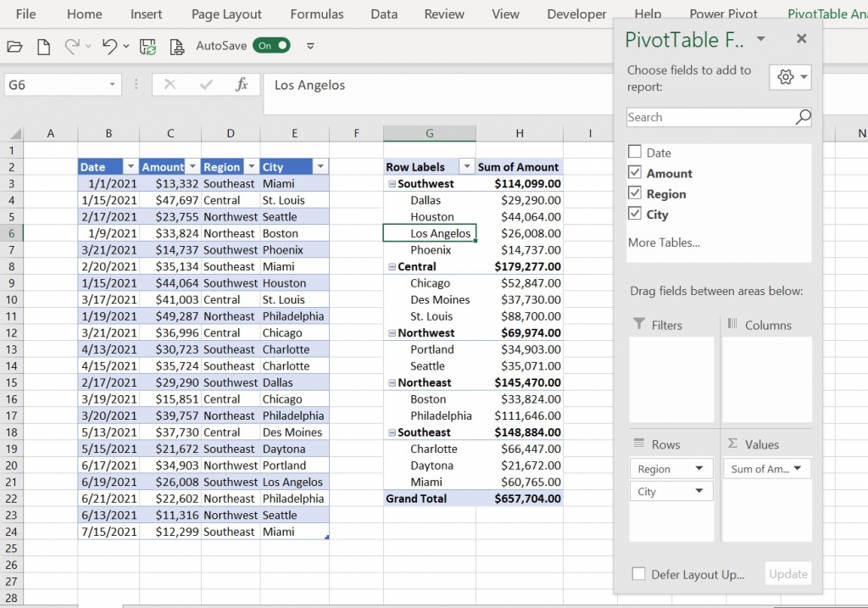Open the Region field dropdown in Rows

pyautogui.click(x=699, y=468)
